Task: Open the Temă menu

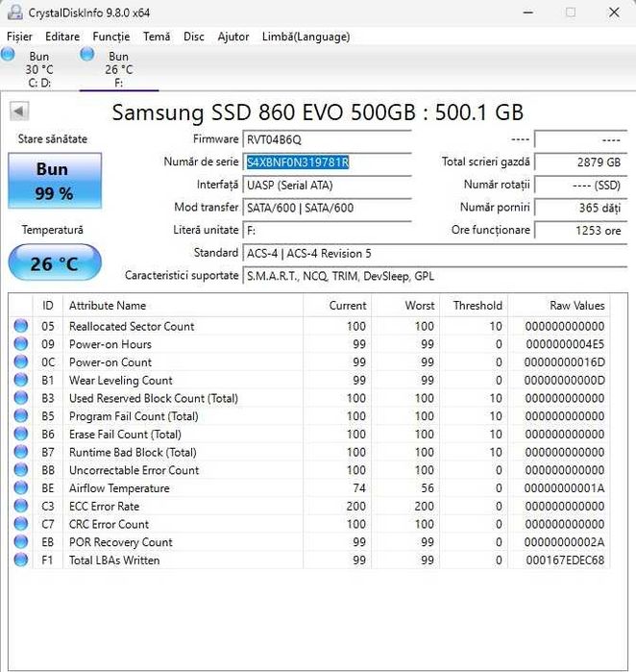Action: 157,37
